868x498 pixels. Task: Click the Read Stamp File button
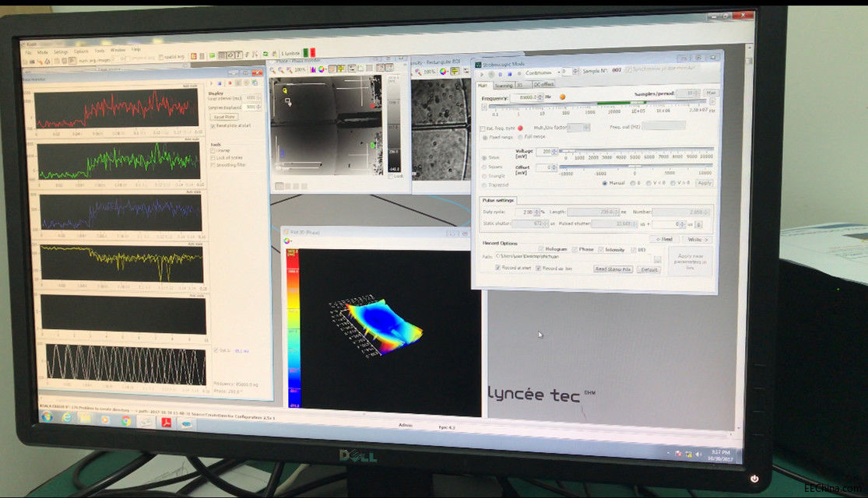click(x=613, y=268)
